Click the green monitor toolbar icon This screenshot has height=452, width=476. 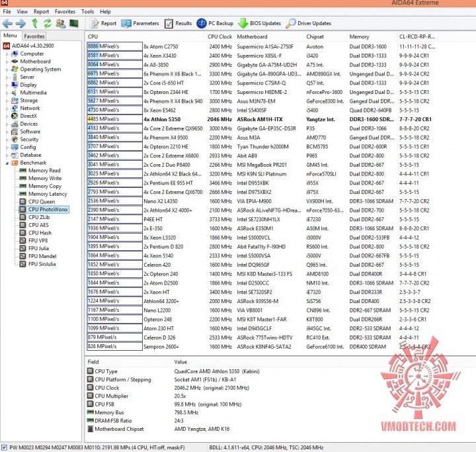click(x=74, y=23)
